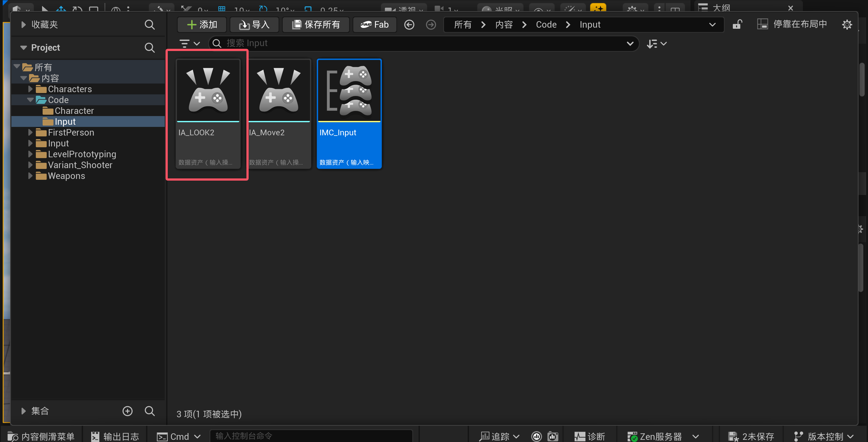868x442 pixels.
Task: Expand the Characters folder
Action: (30, 89)
